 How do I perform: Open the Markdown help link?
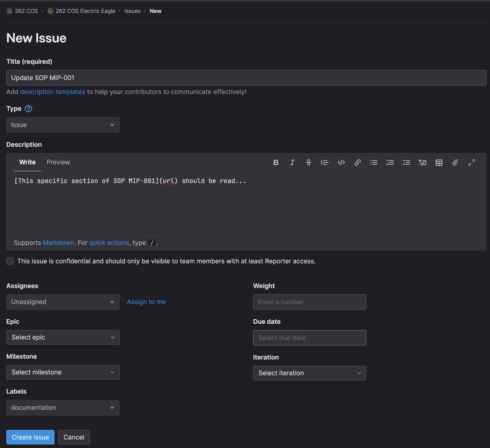coord(59,243)
